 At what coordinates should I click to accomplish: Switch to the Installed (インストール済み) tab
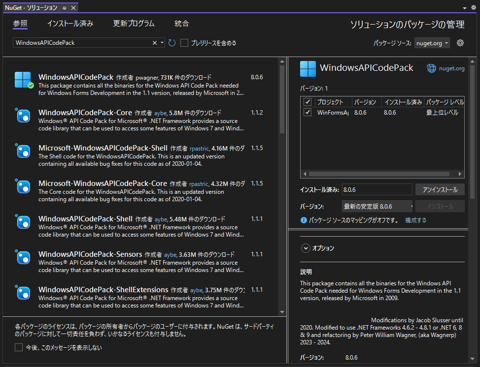(x=70, y=23)
